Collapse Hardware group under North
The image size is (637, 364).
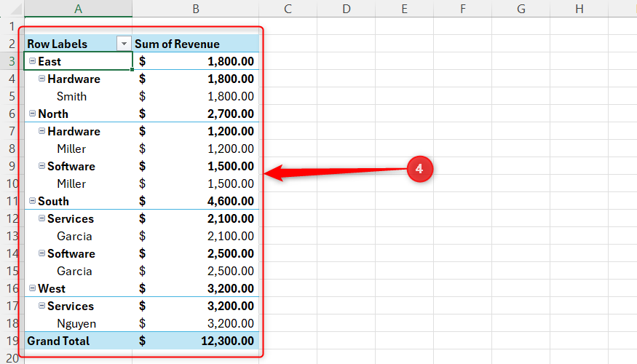click(41, 131)
